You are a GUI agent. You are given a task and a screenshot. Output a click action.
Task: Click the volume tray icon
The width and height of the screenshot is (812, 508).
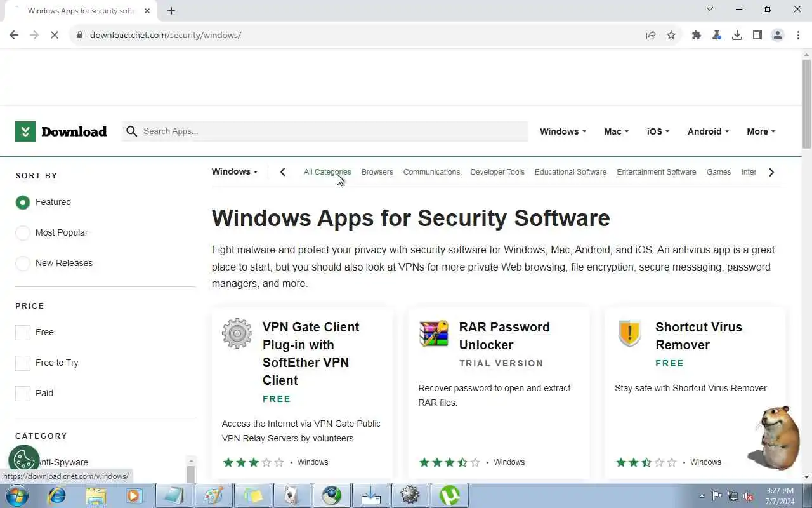(749, 496)
